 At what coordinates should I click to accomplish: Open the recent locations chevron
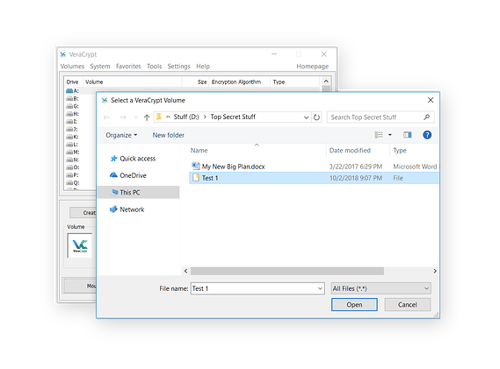[136, 117]
